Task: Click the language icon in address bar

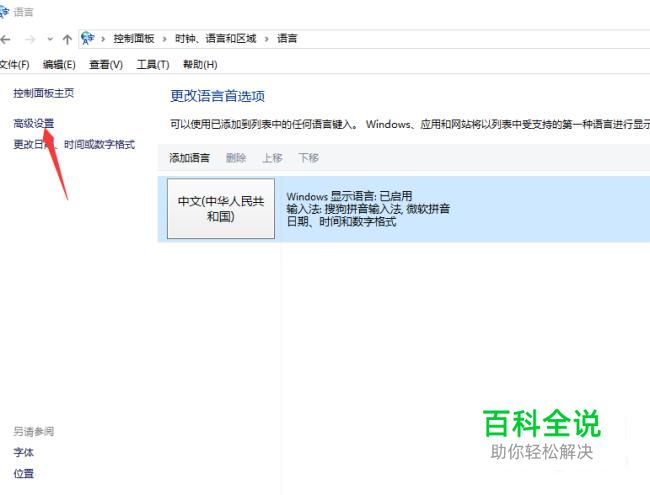Action: (87, 39)
